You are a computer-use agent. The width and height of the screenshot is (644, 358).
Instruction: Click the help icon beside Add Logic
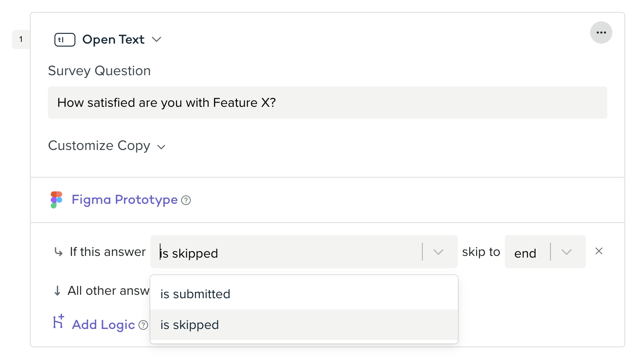[143, 325]
